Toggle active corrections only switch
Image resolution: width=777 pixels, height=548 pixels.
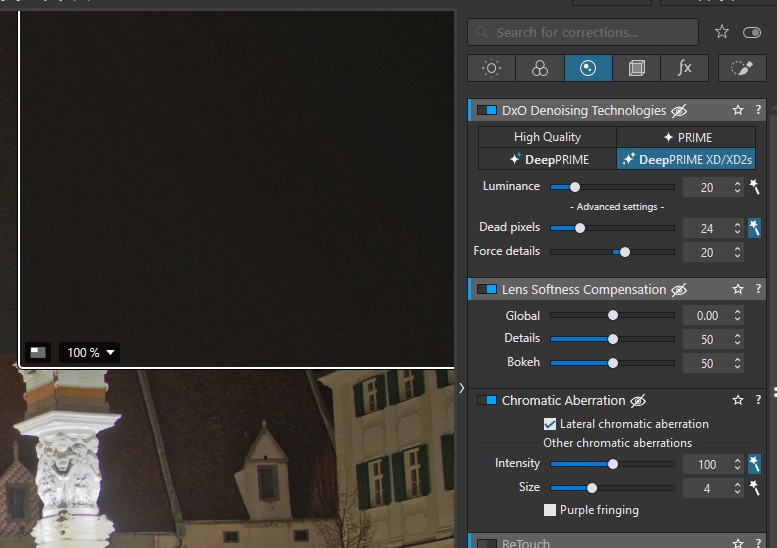[x=752, y=33]
